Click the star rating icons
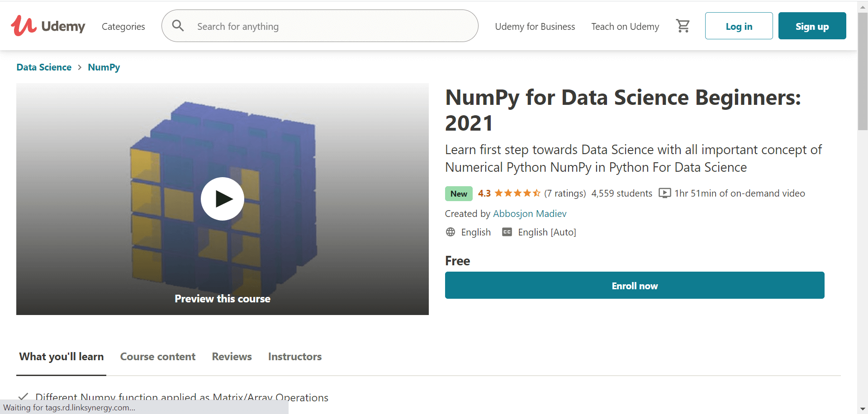The height and width of the screenshot is (414, 868). 517,193
